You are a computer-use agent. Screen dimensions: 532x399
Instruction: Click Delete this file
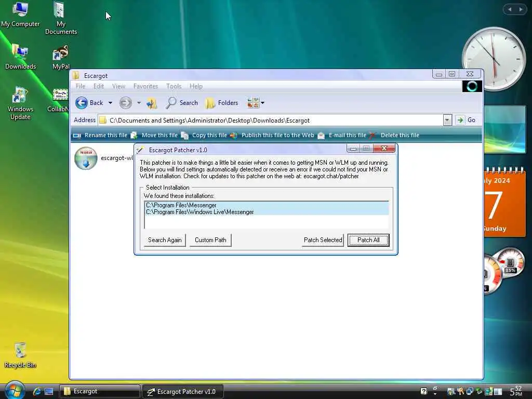(394, 135)
